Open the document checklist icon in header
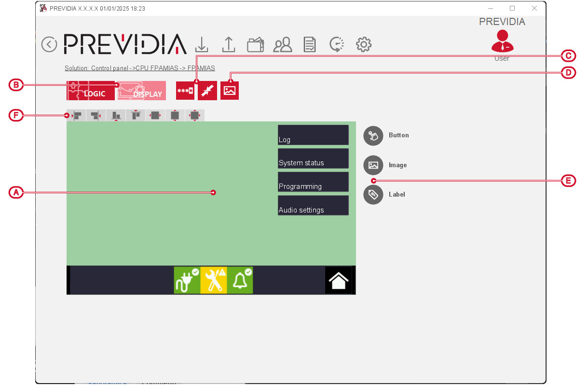The image size is (588, 385). click(309, 45)
